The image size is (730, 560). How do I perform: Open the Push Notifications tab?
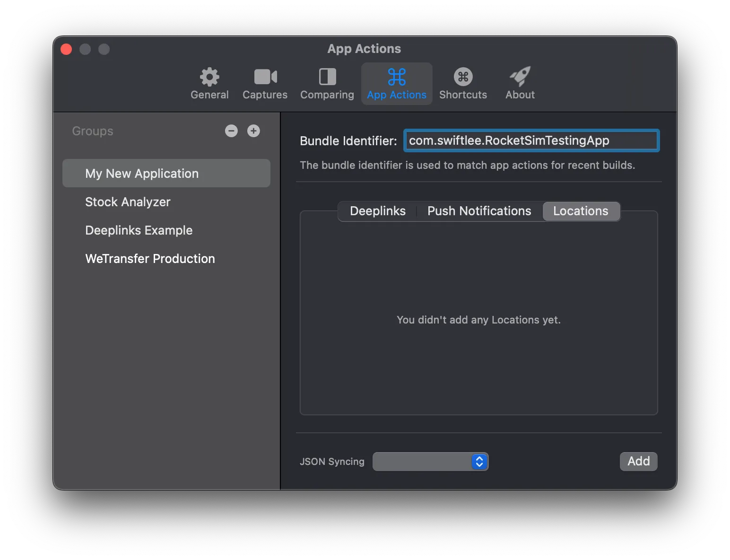[x=479, y=211]
